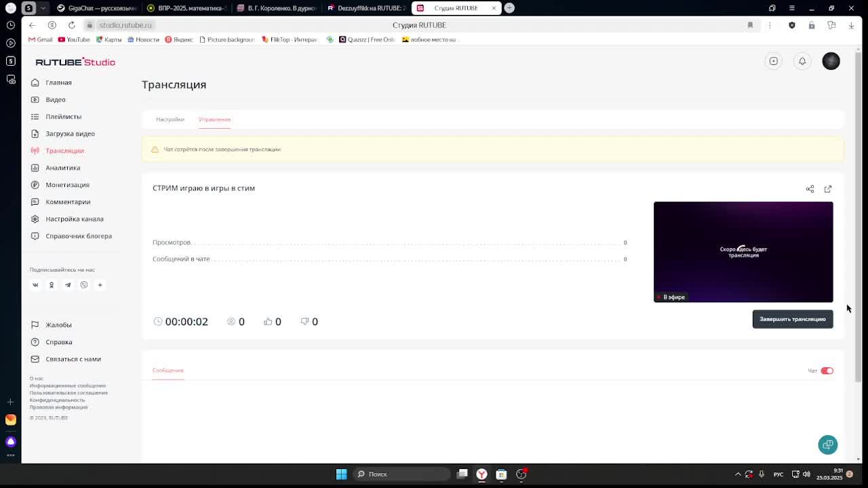The width and height of the screenshot is (868, 488).
Task: Open the stream in a new window icon
Action: pos(828,189)
